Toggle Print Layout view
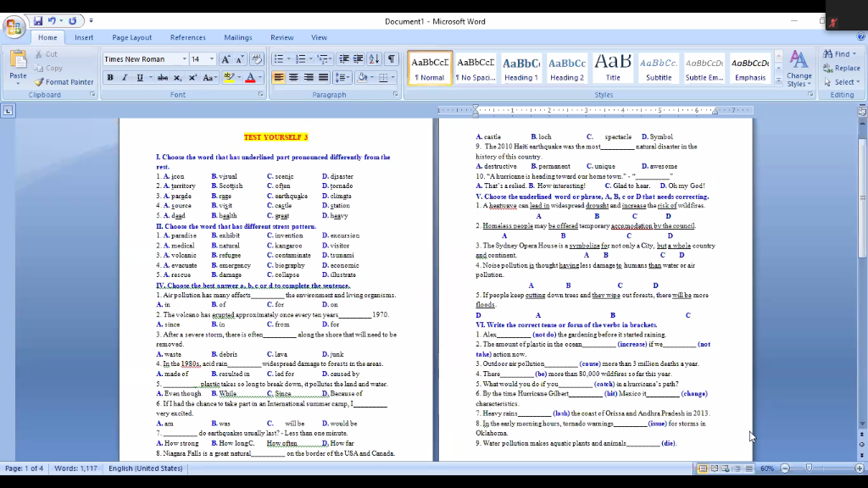868x488 pixels. (703, 468)
